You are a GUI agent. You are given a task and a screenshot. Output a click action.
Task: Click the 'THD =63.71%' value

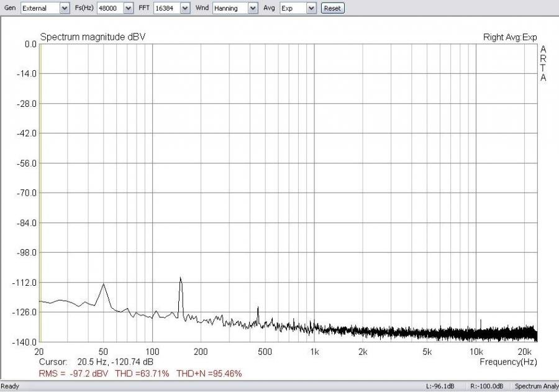point(142,373)
